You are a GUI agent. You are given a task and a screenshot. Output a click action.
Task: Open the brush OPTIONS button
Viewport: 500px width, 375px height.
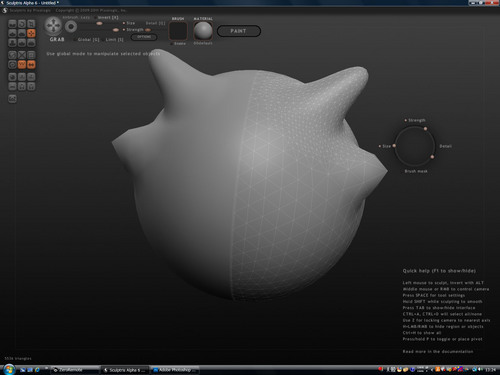144,37
